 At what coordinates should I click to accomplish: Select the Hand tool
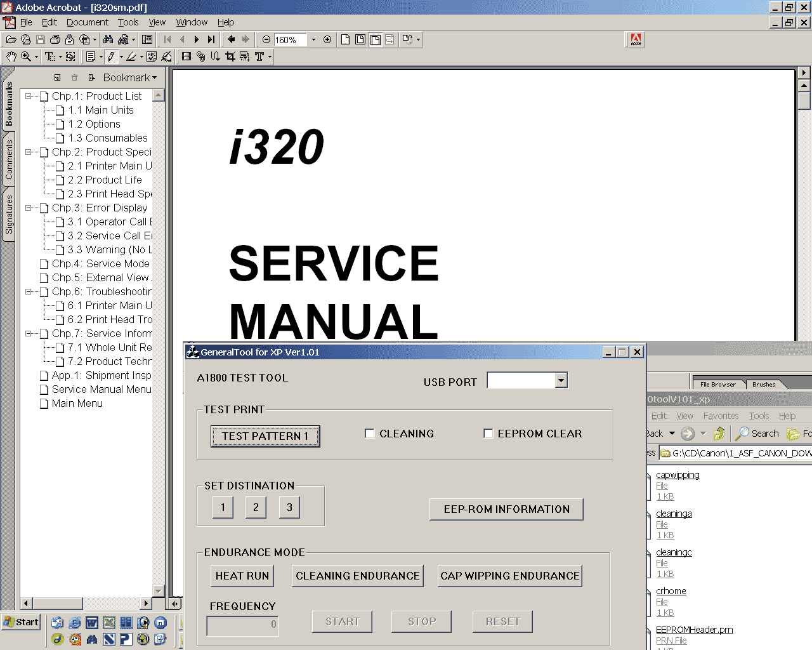point(11,56)
